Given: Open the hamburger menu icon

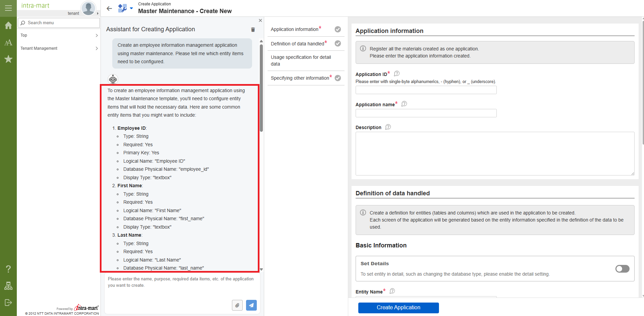Looking at the screenshot, I should click(8, 8).
